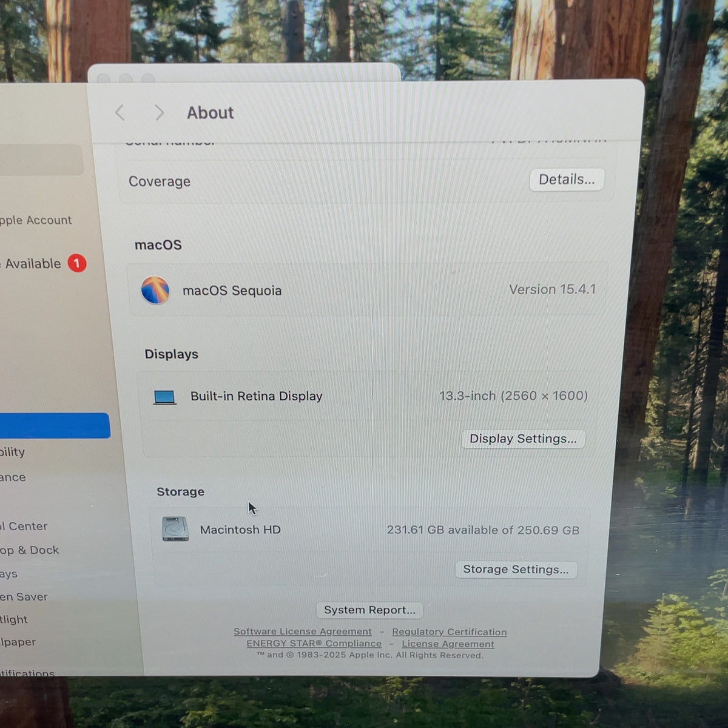Open Storage Settings
Image resolution: width=728 pixels, height=728 pixels.
516,569
